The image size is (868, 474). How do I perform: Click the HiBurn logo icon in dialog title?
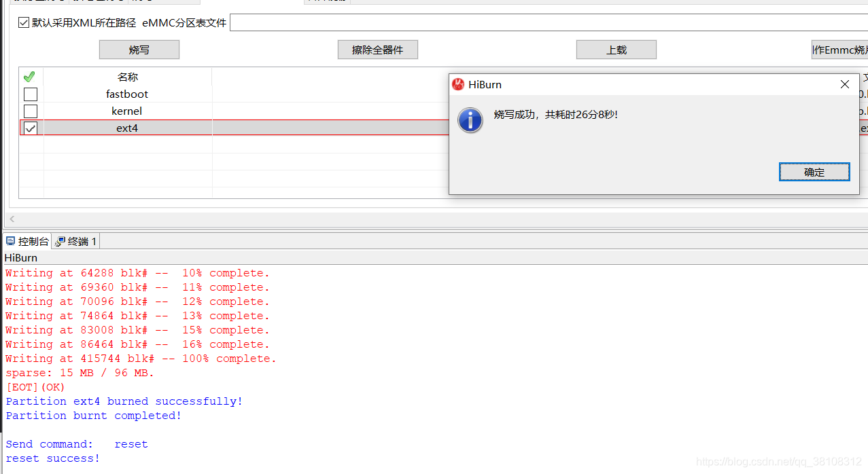point(458,84)
